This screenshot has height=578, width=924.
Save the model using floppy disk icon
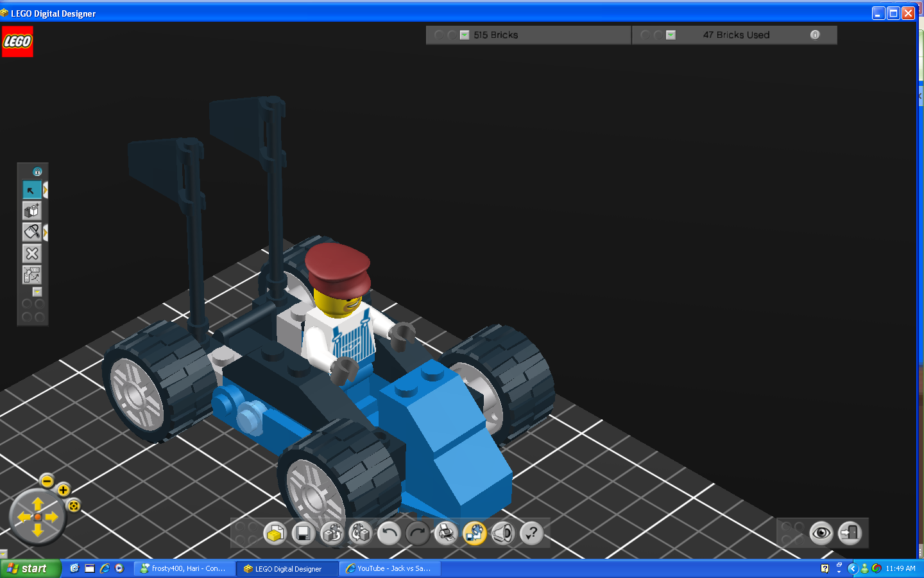click(304, 533)
